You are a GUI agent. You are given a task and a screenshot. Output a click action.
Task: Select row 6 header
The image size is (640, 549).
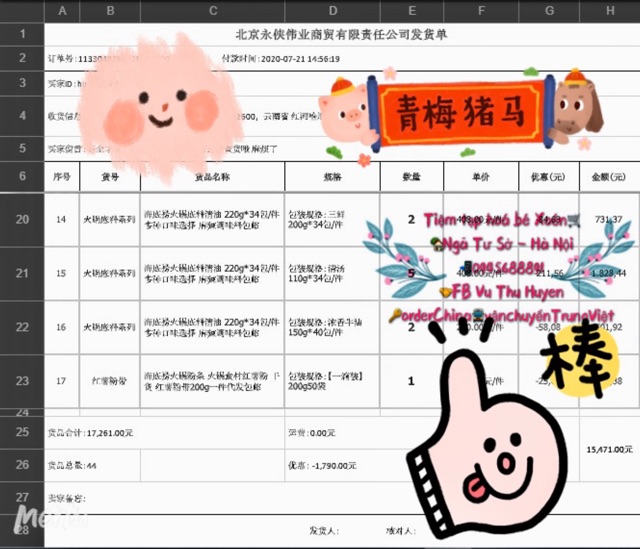pos(22,176)
